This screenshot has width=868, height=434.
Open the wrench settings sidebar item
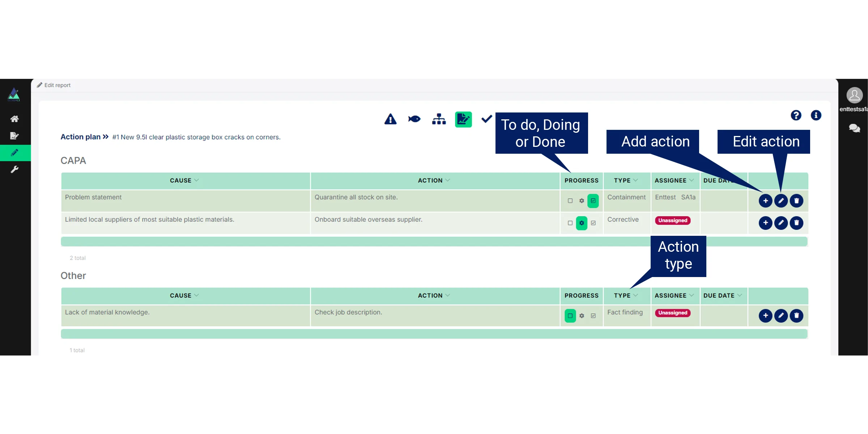click(x=14, y=169)
